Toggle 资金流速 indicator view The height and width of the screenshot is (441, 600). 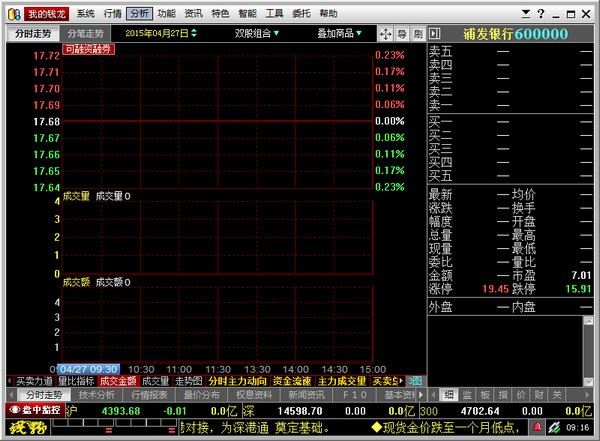coord(291,381)
